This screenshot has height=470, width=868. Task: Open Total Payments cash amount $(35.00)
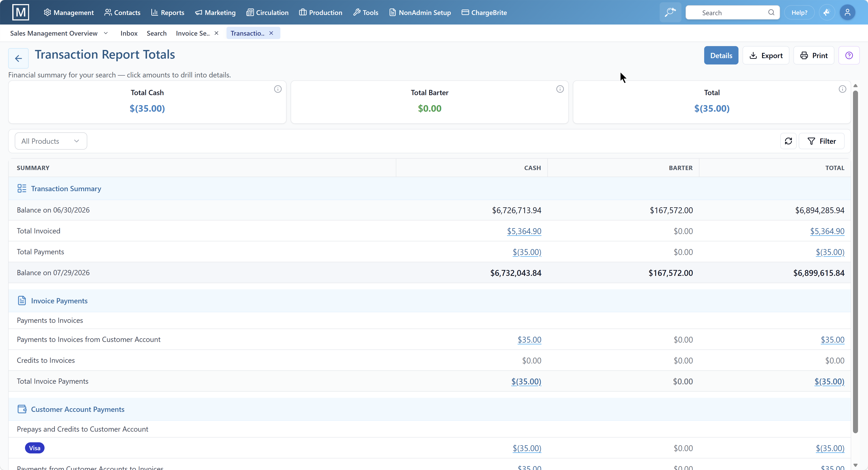(527, 252)
